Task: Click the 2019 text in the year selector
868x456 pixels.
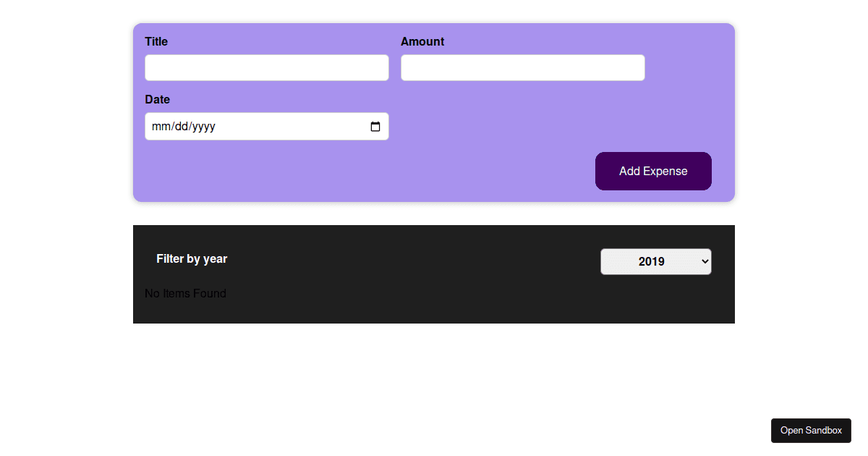Action: [x=651, y=262]
